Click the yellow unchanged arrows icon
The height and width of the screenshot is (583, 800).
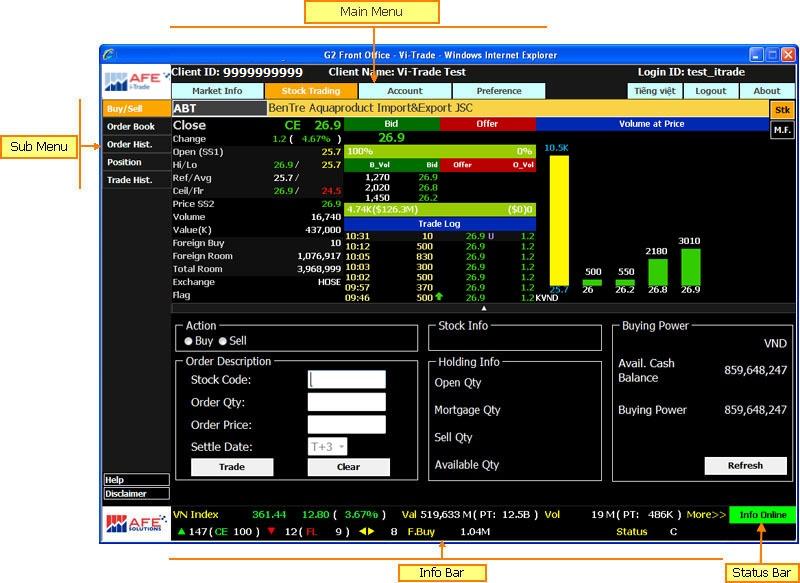pos(366,531)
